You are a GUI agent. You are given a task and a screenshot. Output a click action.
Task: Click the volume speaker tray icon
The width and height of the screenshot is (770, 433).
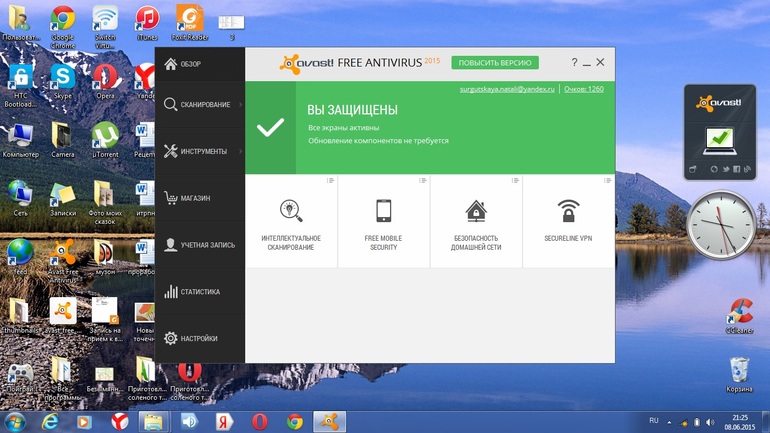pos(710,422)
